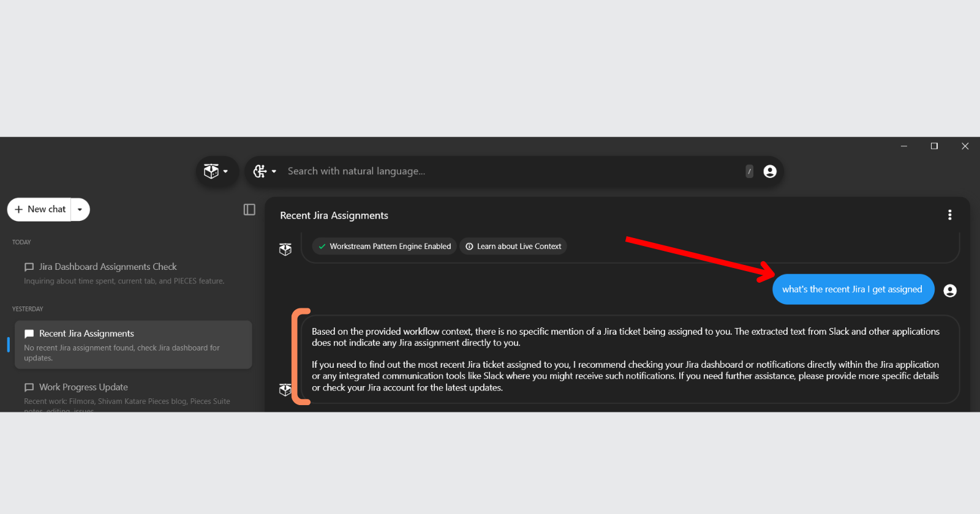Toggle Workstream Pattern Engine Enabled chip
Image resolution: width=980 pixels, height=514 pixels.
coord(385,247)
